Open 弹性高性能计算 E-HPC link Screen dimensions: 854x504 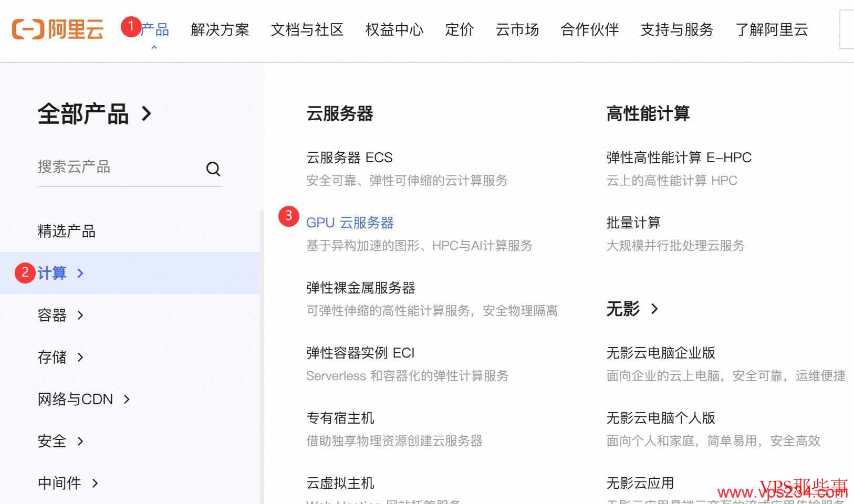[x=679, y=157]
